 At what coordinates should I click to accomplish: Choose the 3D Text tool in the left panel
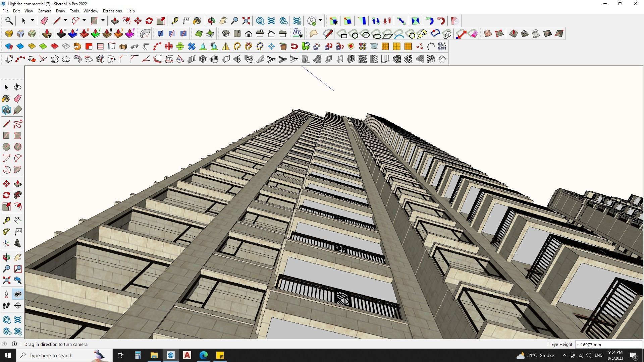point(18,243)
